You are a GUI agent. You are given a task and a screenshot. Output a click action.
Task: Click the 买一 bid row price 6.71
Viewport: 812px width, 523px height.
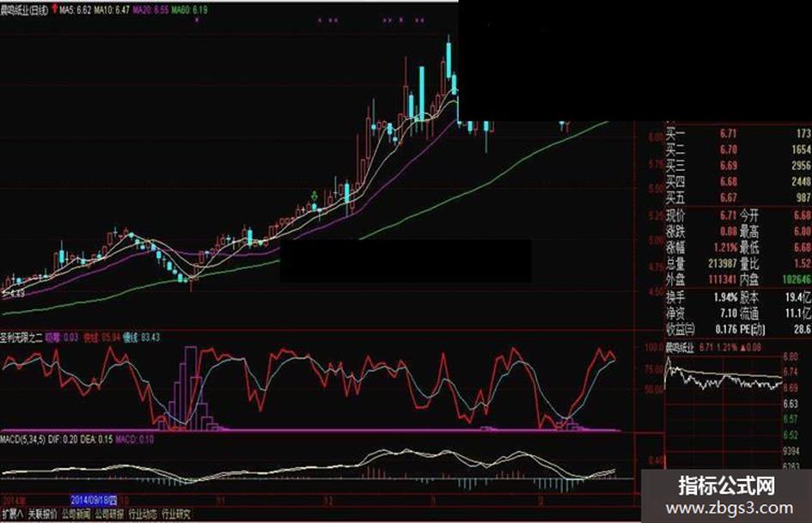tap(728, 134)
